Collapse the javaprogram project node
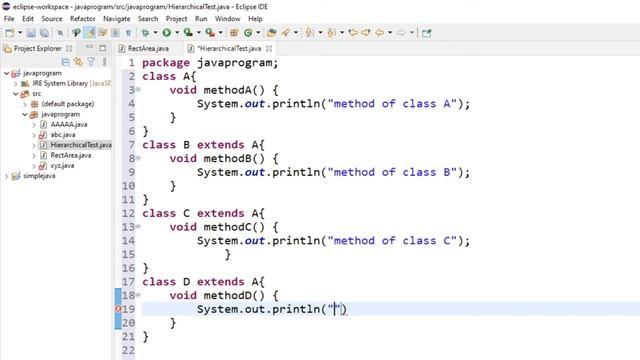 click(6, 73)
